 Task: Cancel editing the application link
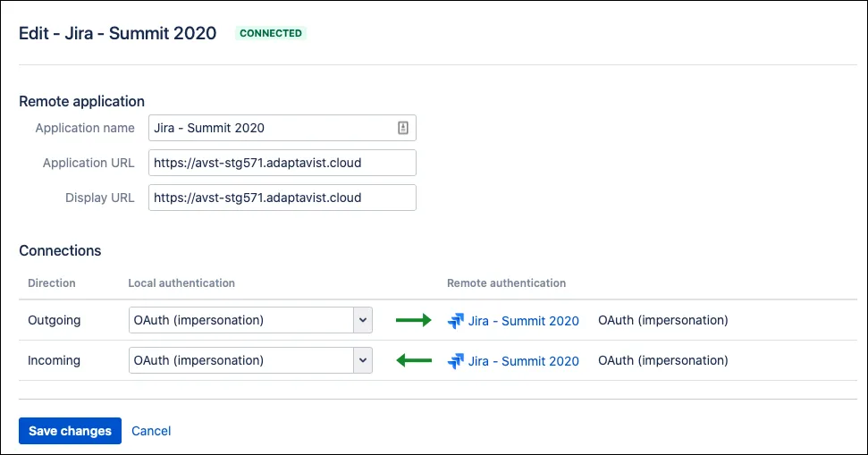pos(151,431)
